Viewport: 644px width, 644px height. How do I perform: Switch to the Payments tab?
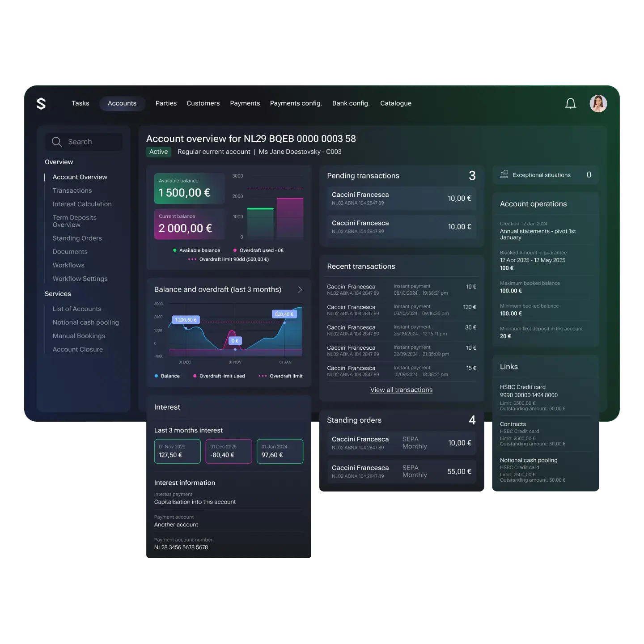245,103
